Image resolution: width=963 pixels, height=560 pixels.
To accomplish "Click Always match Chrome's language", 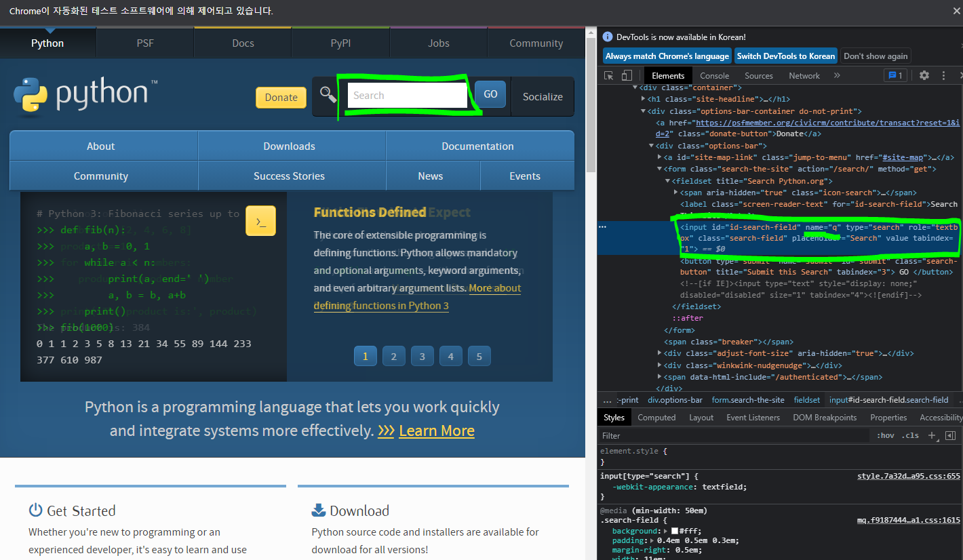I will point(667,56).
